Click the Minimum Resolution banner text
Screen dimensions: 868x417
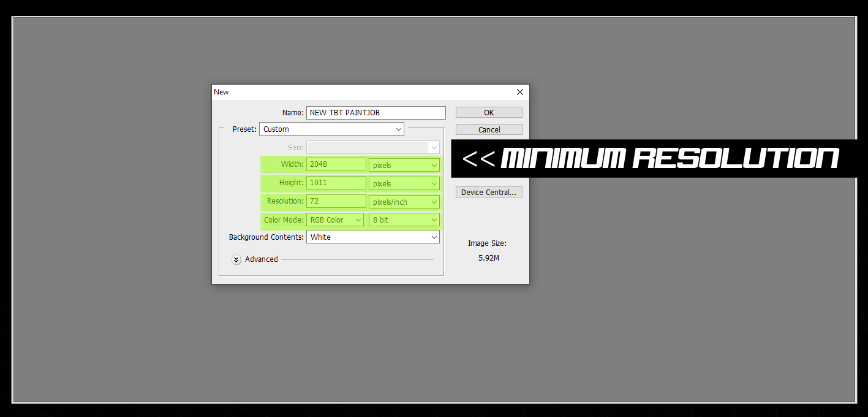coord(669,159)
